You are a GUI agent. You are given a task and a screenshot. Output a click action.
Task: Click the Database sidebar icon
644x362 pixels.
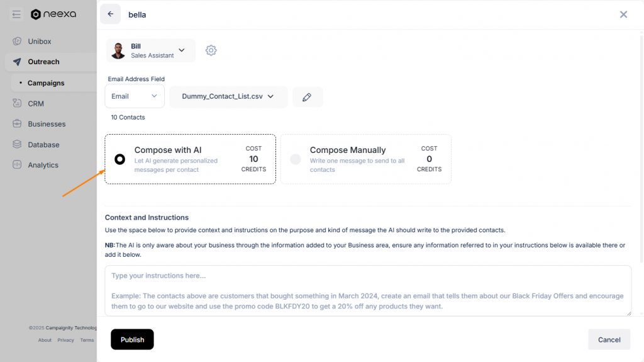click(17, 145)
